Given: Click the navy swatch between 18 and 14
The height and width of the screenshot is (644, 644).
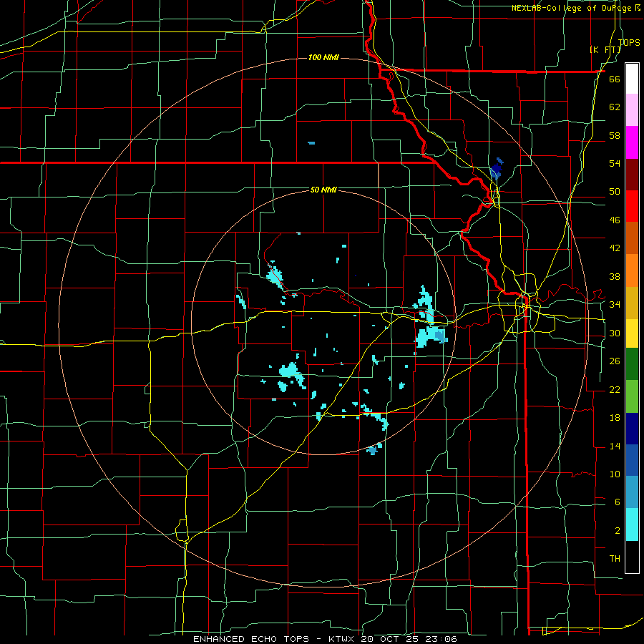Looking at the screenshot, I should (x=632, y=429).
